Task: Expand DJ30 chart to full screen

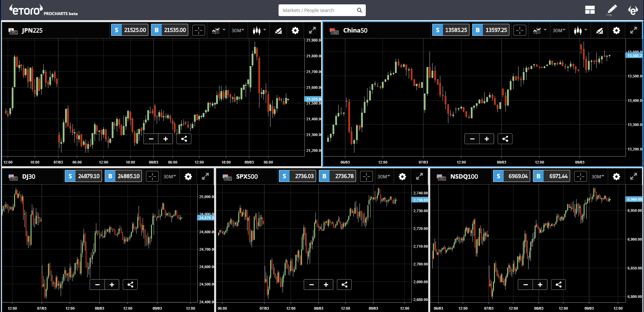Action: pos(205,176)
